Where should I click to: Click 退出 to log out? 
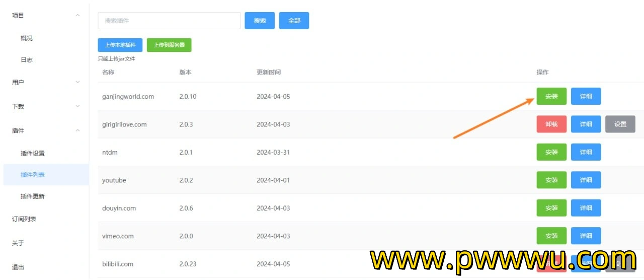click(x=18, y=267)
